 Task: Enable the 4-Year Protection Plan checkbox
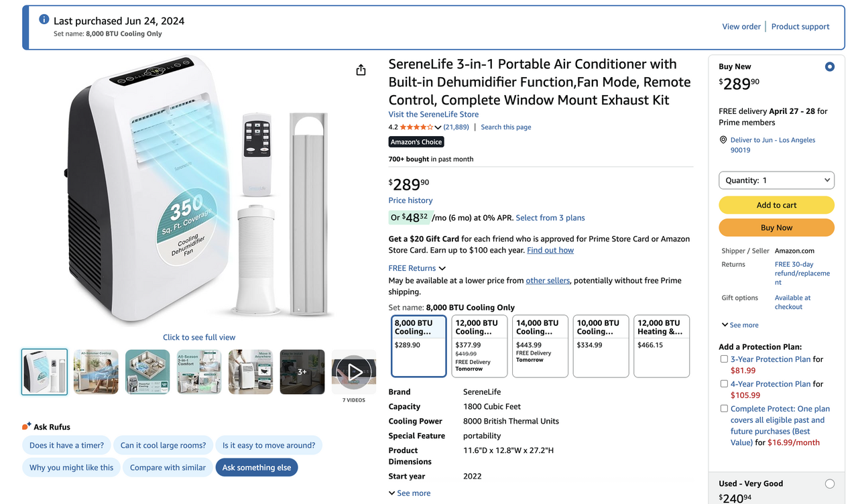[724, 384]
